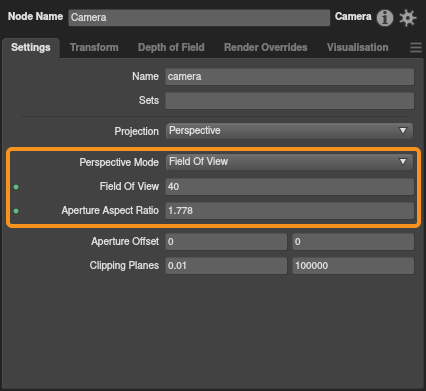Open the Visualisation tab
The width and height of the screenshot is (426, 391).
point(357,47)
